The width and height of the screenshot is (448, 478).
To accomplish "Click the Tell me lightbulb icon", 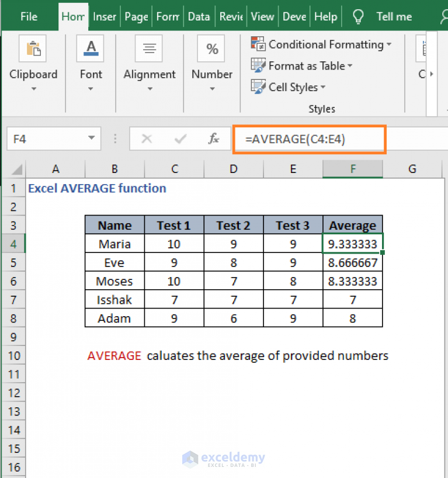I will point(357,16).
